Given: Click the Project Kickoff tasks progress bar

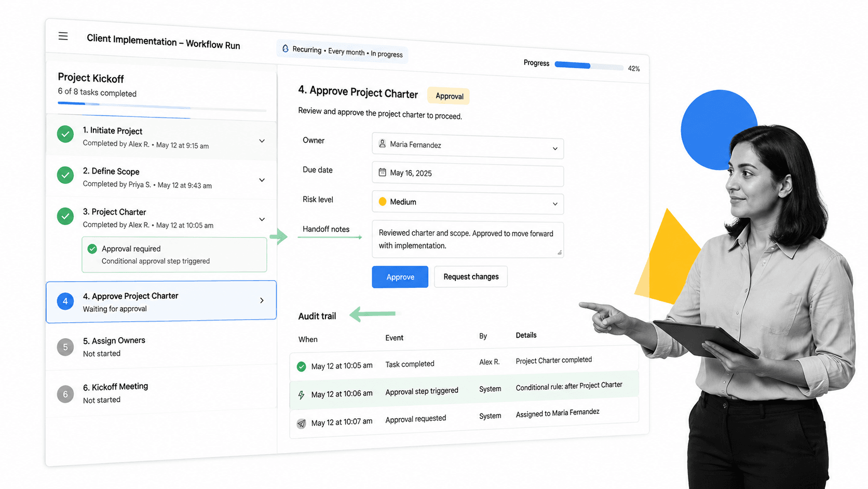Looking at the screenshot, I should click(162, 107).
